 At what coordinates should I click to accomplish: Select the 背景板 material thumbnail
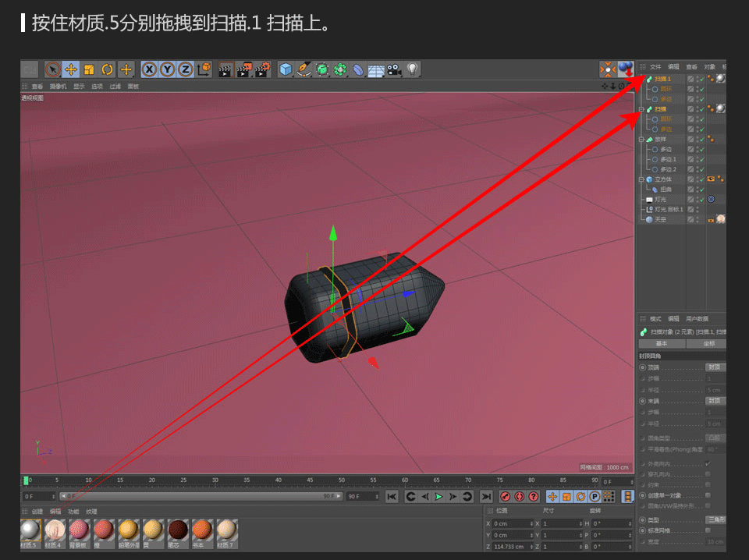(78, 530)
